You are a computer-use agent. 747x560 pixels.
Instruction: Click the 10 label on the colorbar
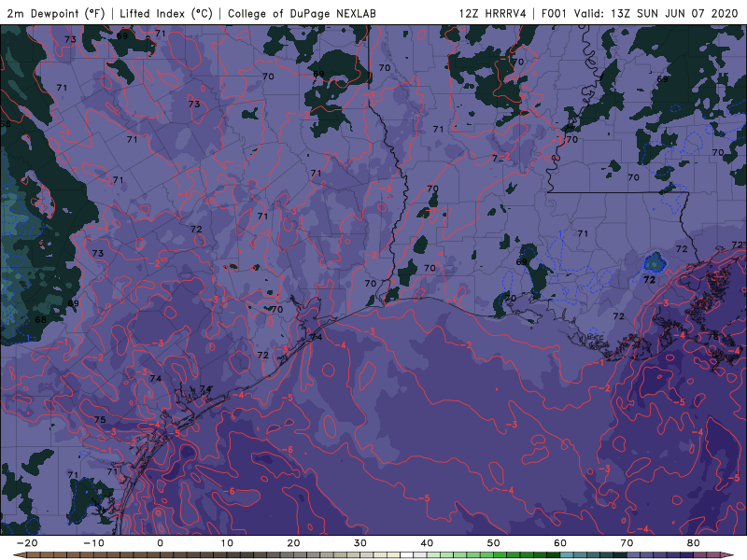click(227, 543)
